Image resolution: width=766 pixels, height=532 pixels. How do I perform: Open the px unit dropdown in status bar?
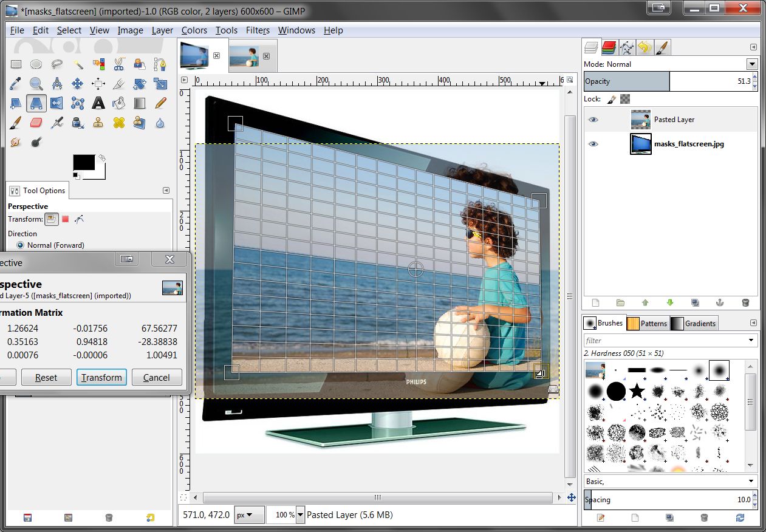point(250,515)
